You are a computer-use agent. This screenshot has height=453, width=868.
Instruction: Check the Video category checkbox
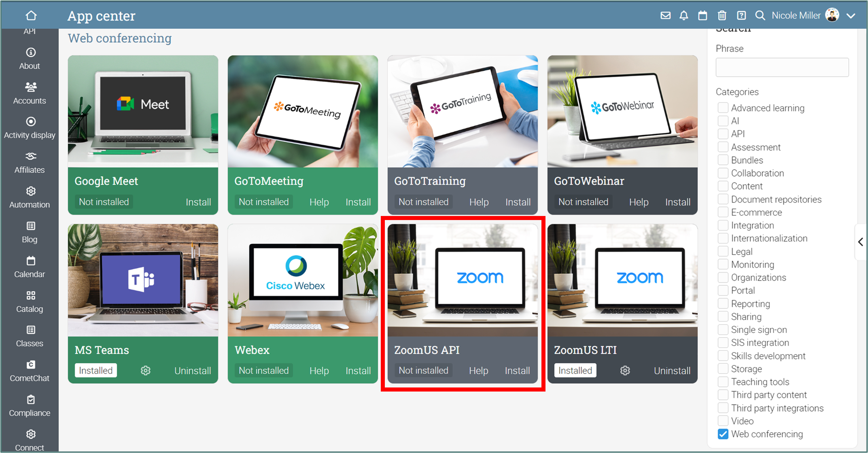723,421
